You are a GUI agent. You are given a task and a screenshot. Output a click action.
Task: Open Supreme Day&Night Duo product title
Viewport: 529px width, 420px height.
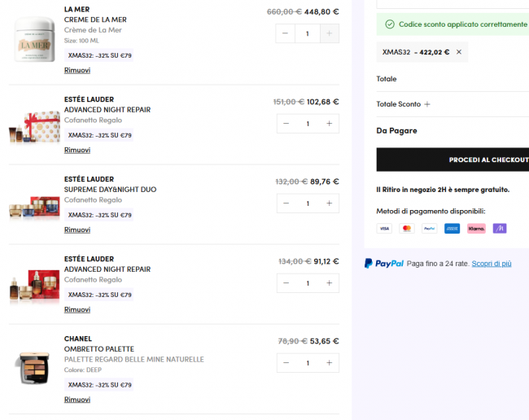point(110,190)
